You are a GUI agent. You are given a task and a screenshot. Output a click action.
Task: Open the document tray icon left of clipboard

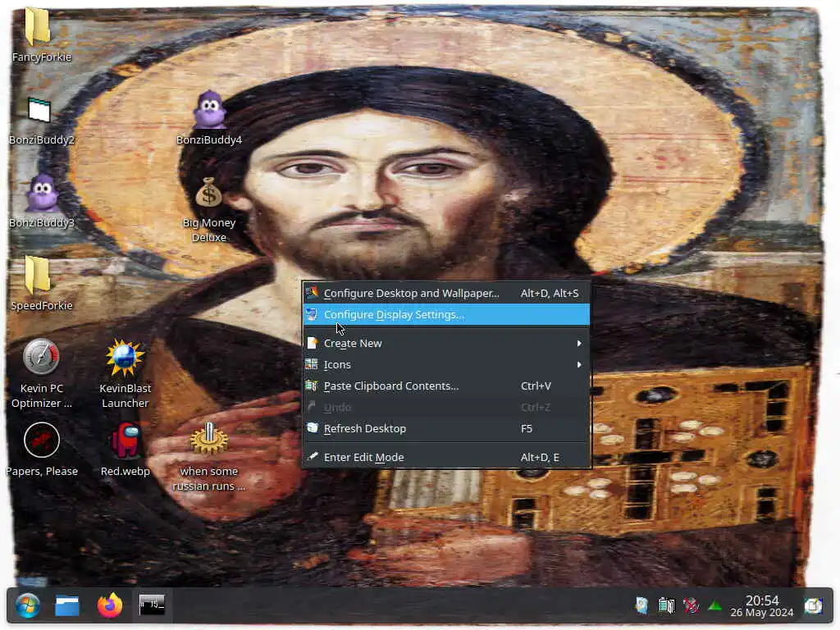(x=641, y=606)
